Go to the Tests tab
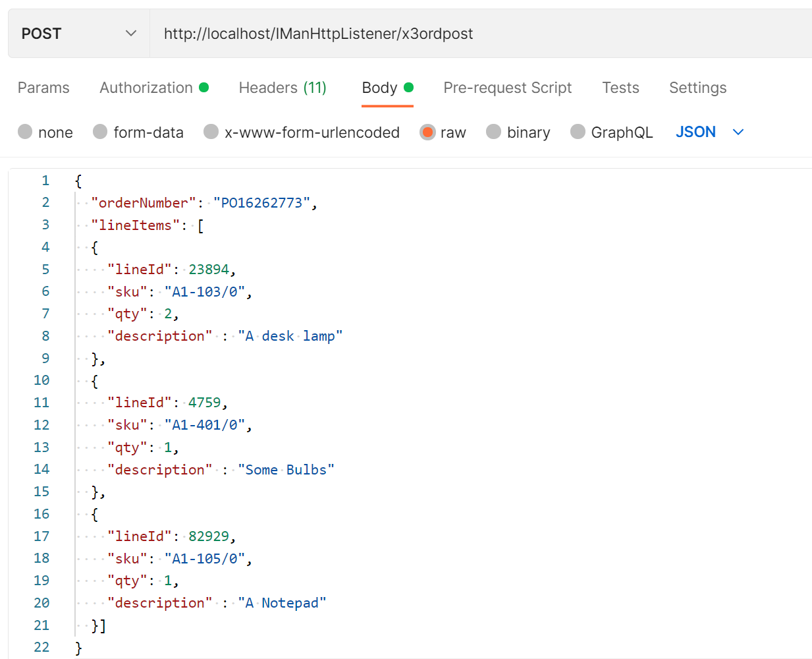Image resolution: width=812 pixels, height=659 pixels. (620, 88)
